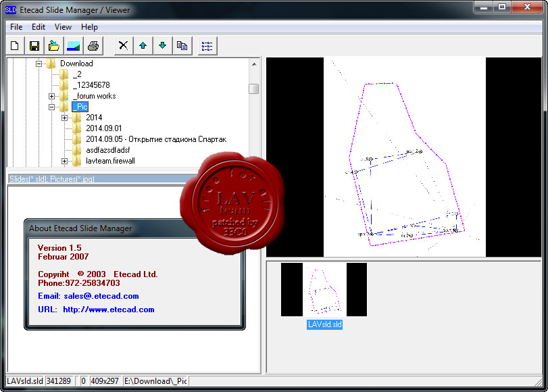Click the sales@etecad.com email link
The image size is (548, 392).
click(101, 296)
